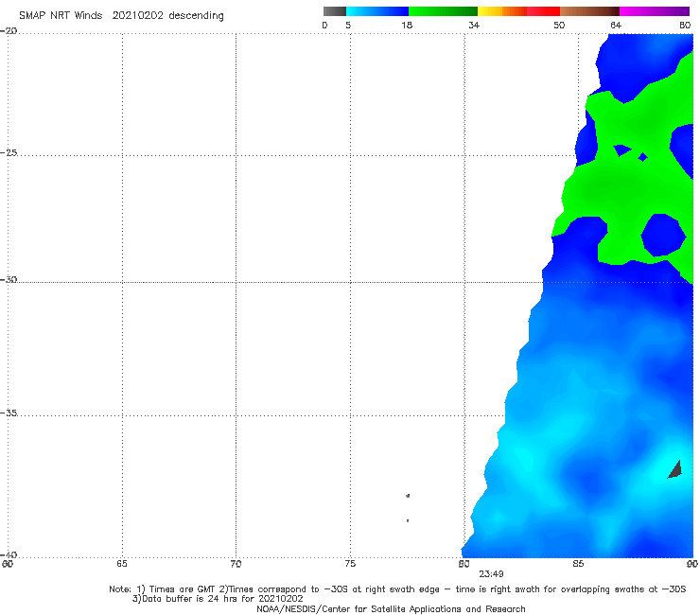Select the cyan-to-blue 5–18 colorbar segment
Image resolution: width=700 pixels, height=615 pixels.
[377, 11]
